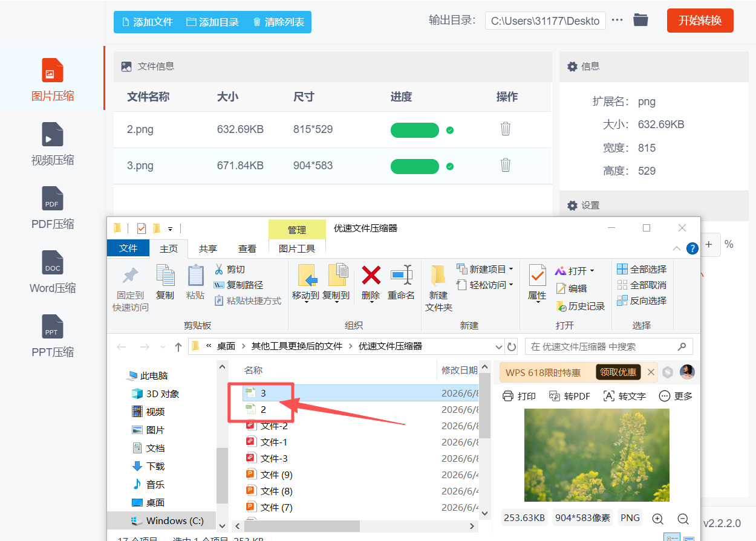
Task: Expand the 复制到 dropdown
Action: click(336, 302)
